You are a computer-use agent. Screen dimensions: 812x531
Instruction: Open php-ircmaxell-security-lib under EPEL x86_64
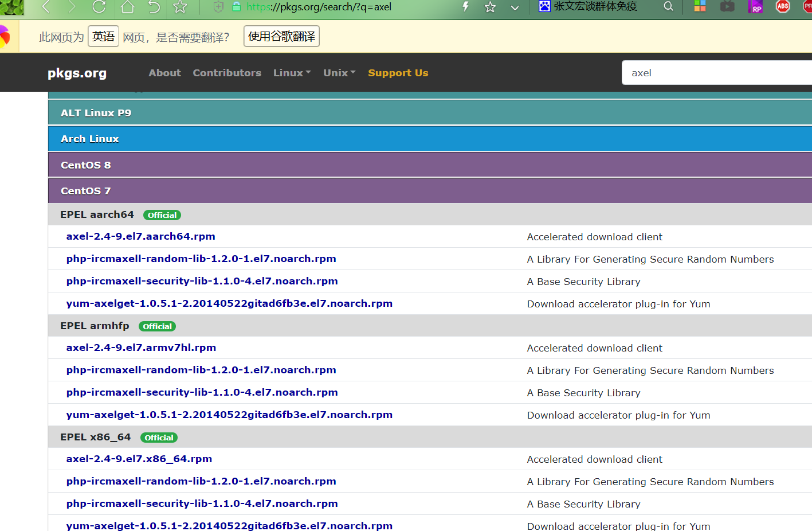(202, 503)
